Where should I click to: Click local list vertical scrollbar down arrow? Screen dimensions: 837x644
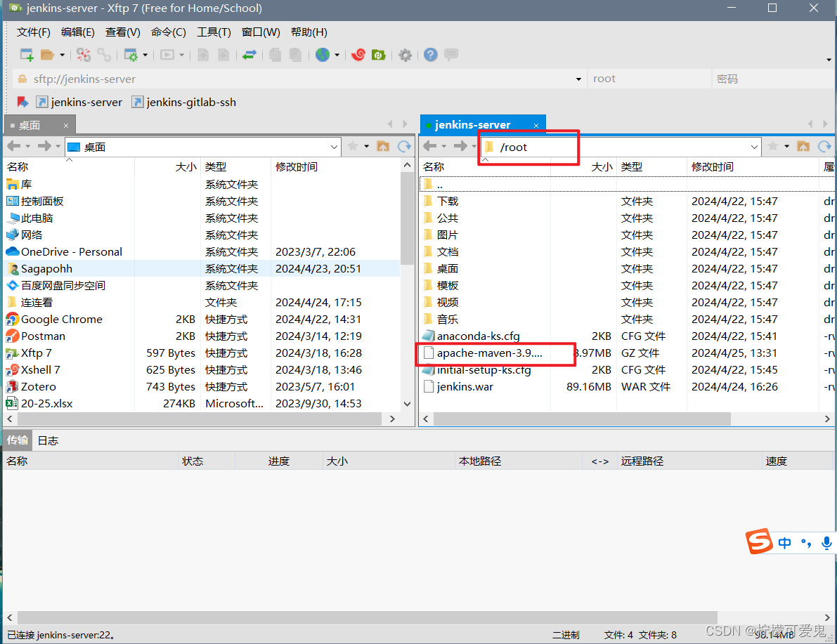tap(408, 404)
